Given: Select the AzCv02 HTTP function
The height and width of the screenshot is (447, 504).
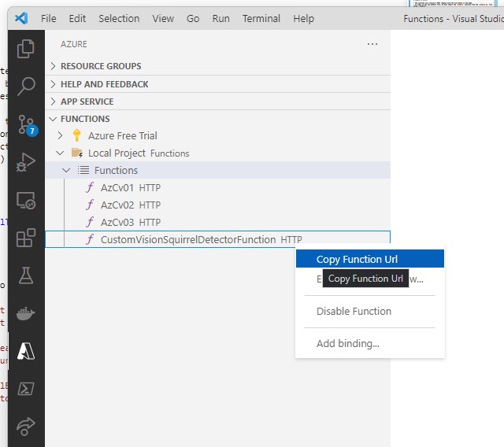Looking at the screenshot, I should (217, 205).
